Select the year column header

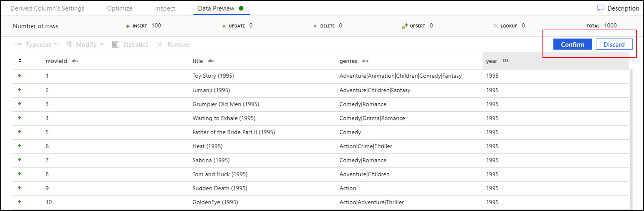[491, 61]
